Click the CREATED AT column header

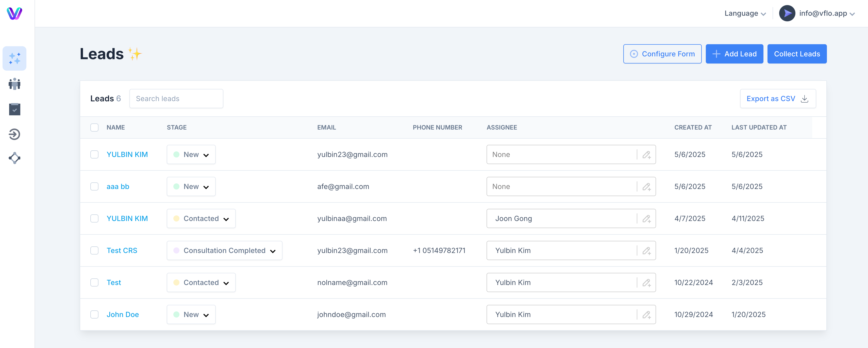(693, 128)
